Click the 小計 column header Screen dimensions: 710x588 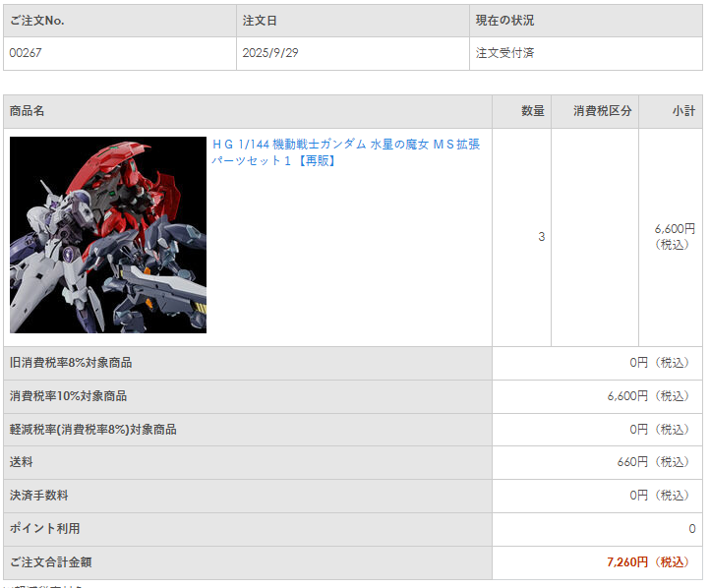click(683, 111)
